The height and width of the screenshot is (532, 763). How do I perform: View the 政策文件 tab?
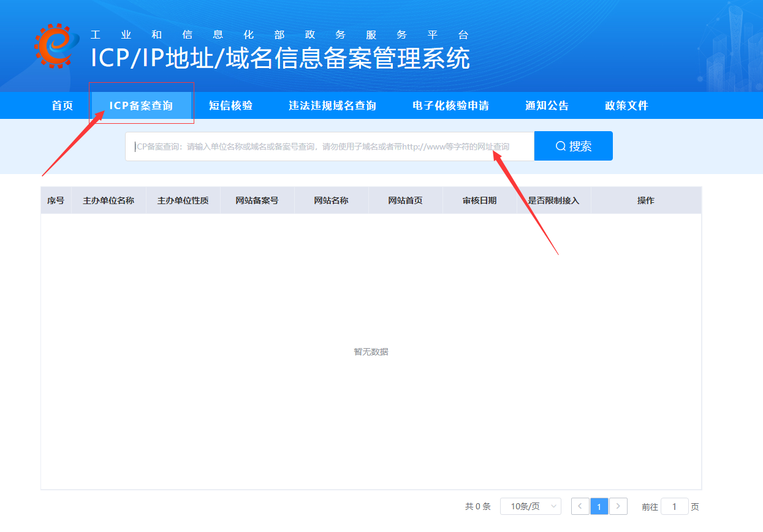click(626, 105)
